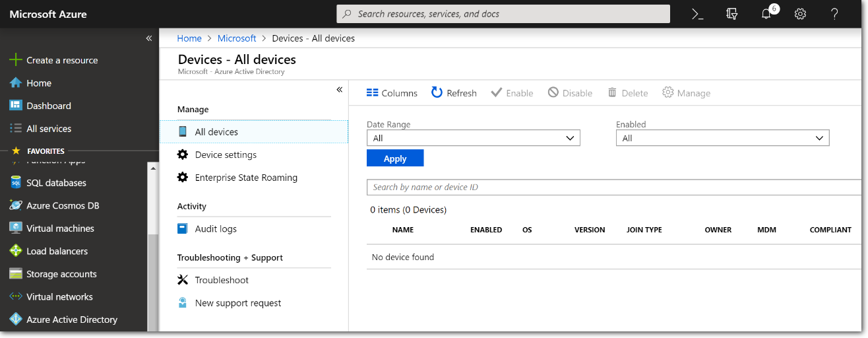This screenshot has height=338, width=868.
Task: Collapse the Devices blade menu
Action: click(340, 90)
